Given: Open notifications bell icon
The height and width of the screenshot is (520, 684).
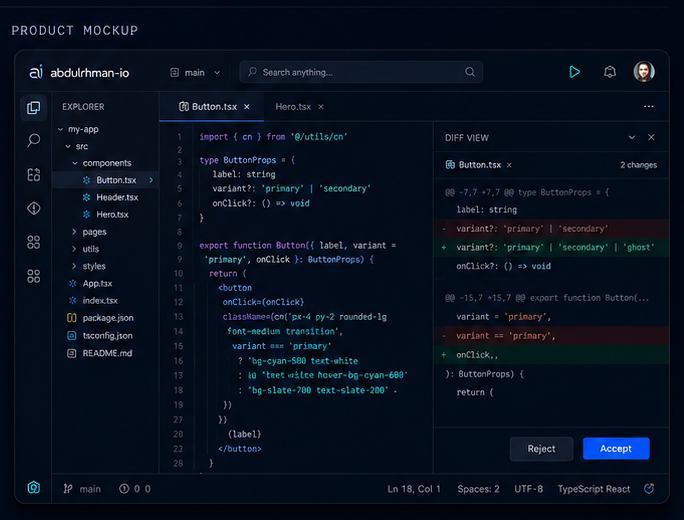Looking at the screenshot, I should coord(610,72).
